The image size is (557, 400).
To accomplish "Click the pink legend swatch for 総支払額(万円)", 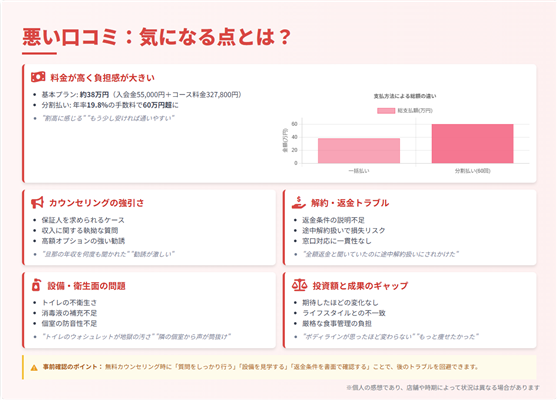I will [386, 111].
